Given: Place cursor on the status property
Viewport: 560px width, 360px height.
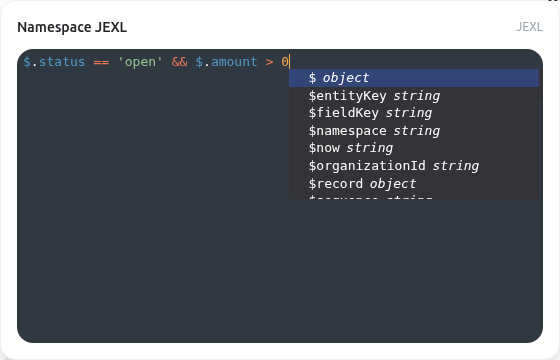Looking at the screenshot, I should coord(62,62).
